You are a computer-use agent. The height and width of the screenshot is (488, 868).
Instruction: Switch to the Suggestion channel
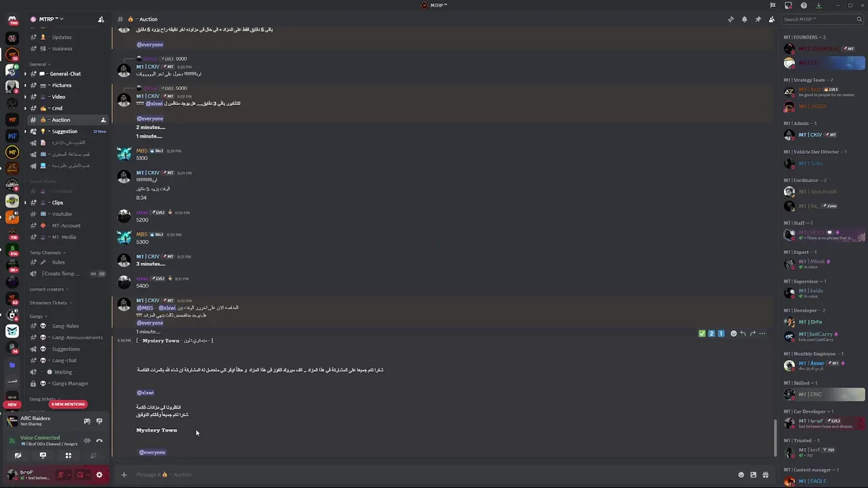pos(64,131)
